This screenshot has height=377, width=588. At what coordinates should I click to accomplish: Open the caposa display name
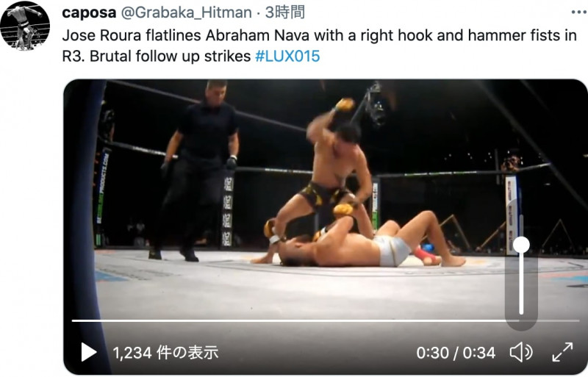[89, 12]
